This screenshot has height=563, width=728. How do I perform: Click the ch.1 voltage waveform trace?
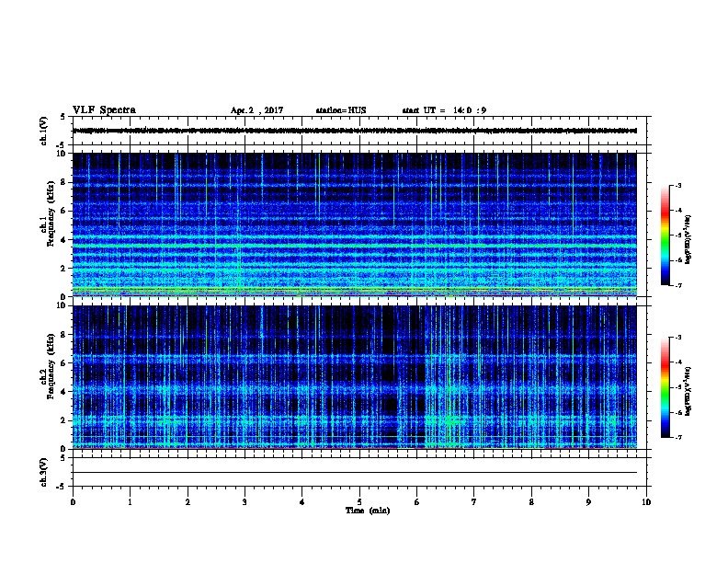(x=355, y=131)
